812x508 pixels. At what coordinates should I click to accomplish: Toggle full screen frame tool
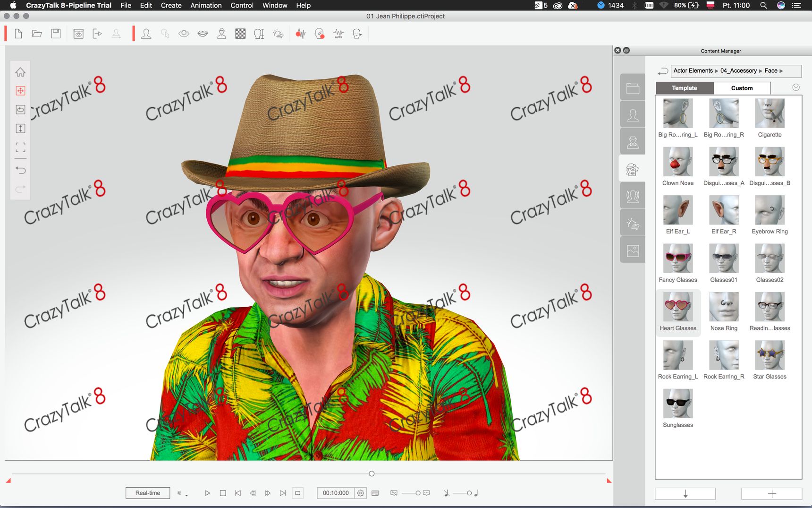[x=20, y=147]
